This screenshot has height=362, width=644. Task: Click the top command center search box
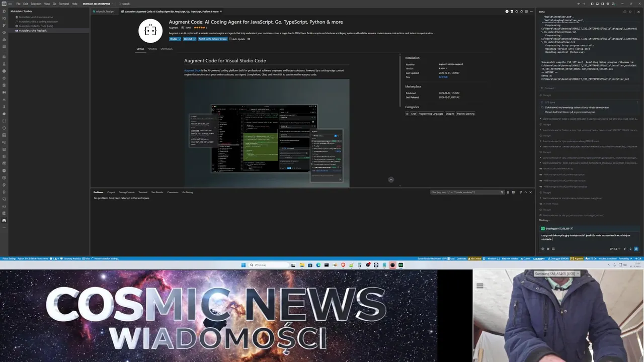tap(123, 4)
